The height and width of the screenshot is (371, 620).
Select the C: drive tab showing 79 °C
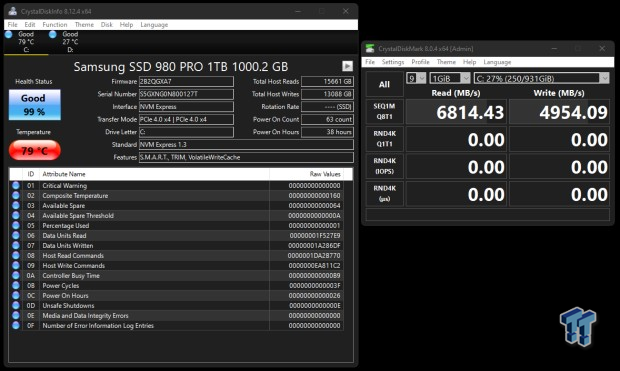point(26,42)
